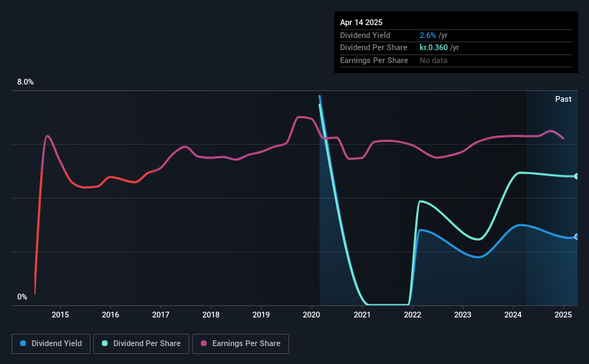The image size is (589, 364).
Task: Click the 2024 x-axis year label
Action: (x=513, y=315)
